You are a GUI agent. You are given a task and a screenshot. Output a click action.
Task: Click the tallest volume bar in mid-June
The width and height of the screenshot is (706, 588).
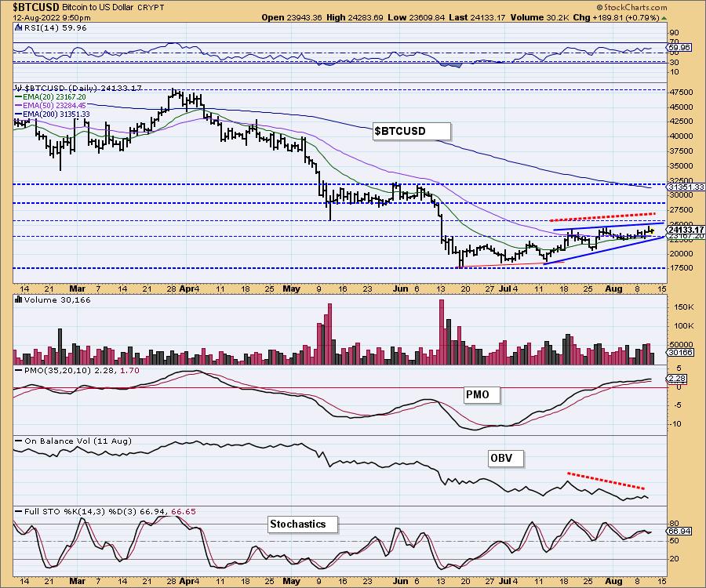[x=441, y=332]
